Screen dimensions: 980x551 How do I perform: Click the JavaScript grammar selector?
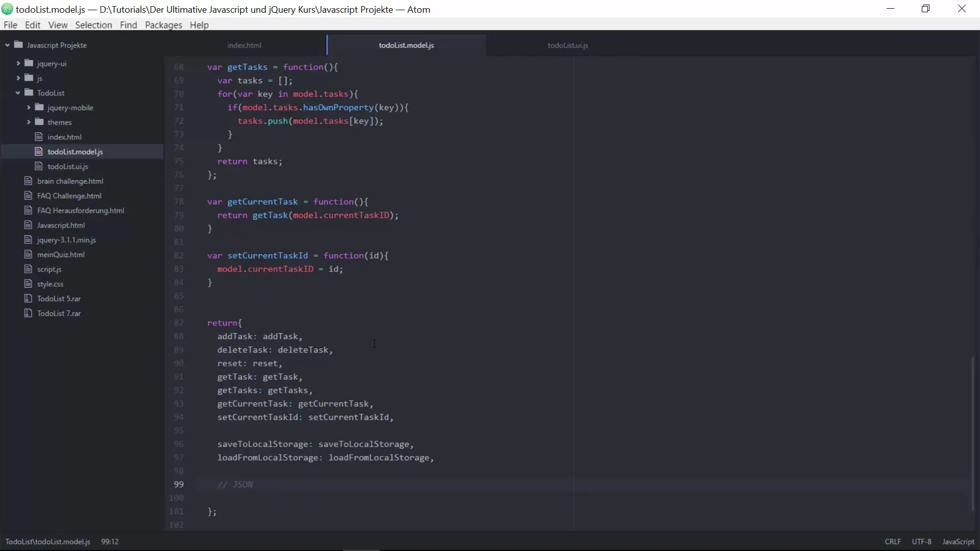(958, 542)
